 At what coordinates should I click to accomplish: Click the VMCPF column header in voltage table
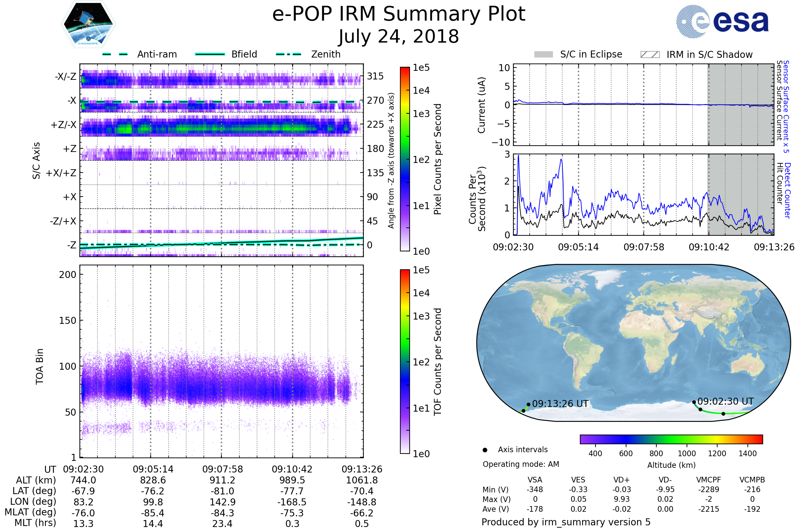pos(709,480)
